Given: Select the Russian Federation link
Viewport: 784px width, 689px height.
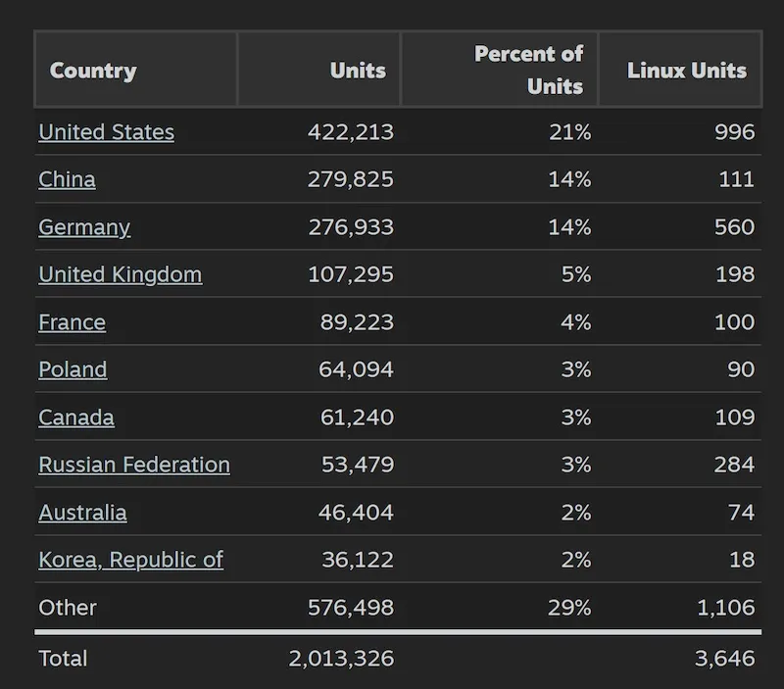Looking at the screenshot, I should click(134, 465).
